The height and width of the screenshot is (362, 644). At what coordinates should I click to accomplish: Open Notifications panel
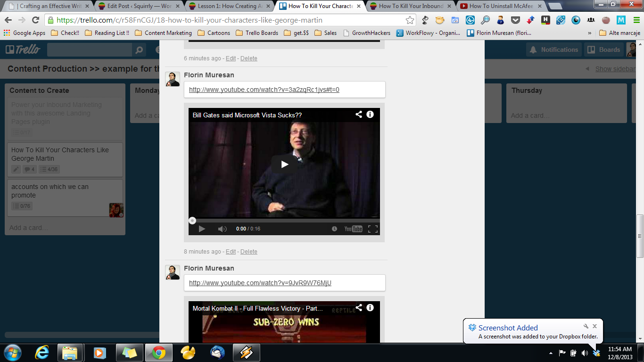coord(553,49)
